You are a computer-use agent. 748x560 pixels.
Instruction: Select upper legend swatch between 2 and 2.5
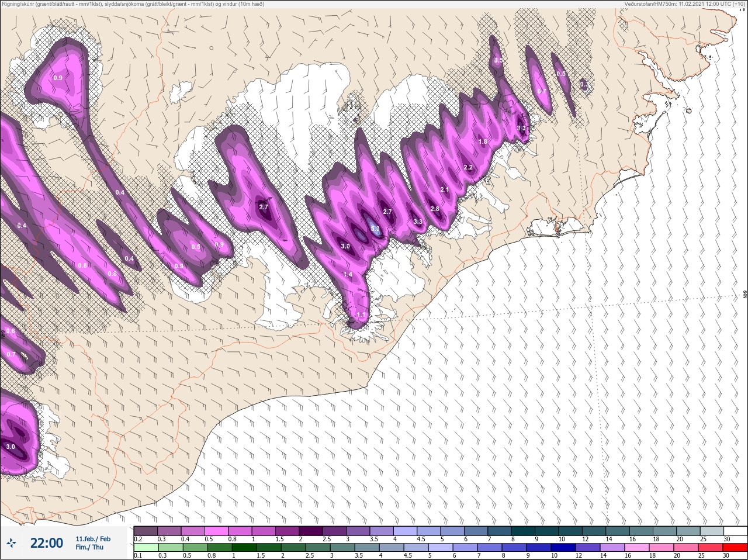(x=311, y=531)
